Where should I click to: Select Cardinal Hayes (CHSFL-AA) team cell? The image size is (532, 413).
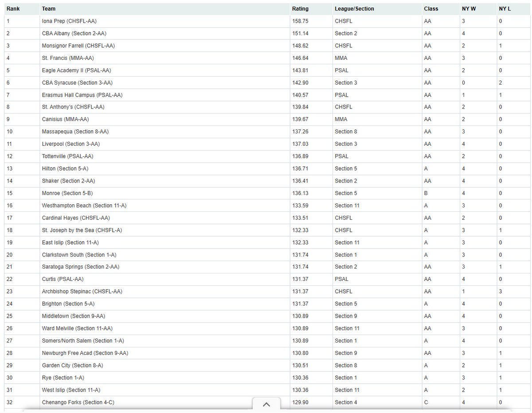click(164, 218)
